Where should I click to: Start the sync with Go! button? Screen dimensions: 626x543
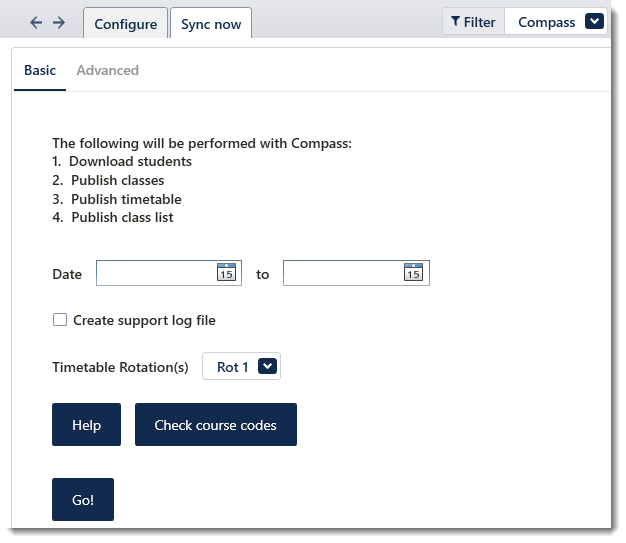click(x=83, y=499)
